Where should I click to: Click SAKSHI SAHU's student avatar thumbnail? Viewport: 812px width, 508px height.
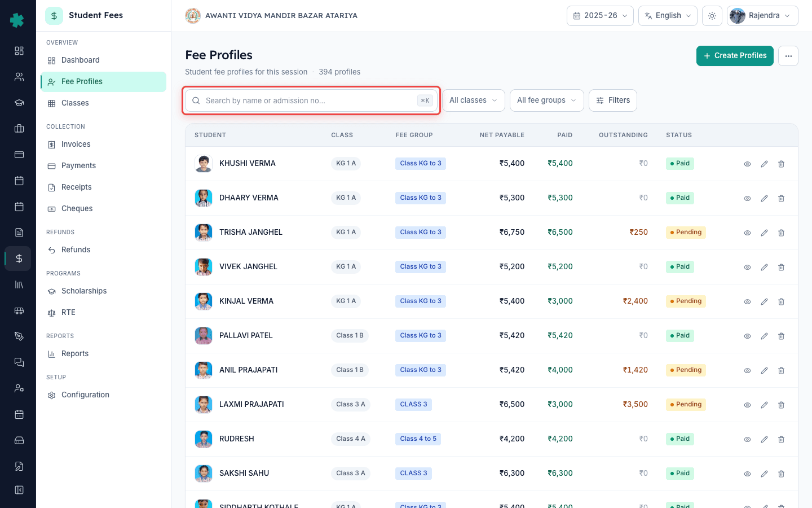[204, 474]
